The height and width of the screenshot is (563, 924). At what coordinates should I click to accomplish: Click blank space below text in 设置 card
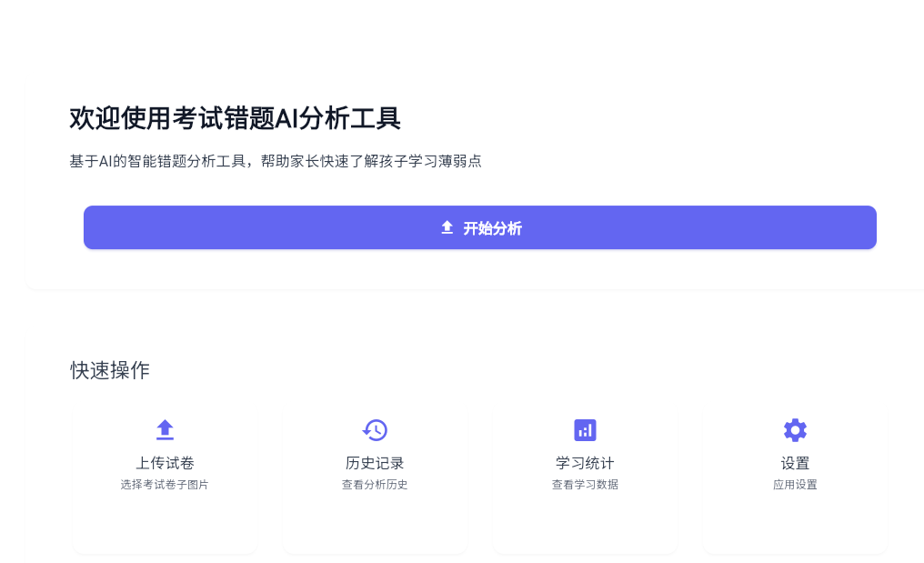[795, 523]
